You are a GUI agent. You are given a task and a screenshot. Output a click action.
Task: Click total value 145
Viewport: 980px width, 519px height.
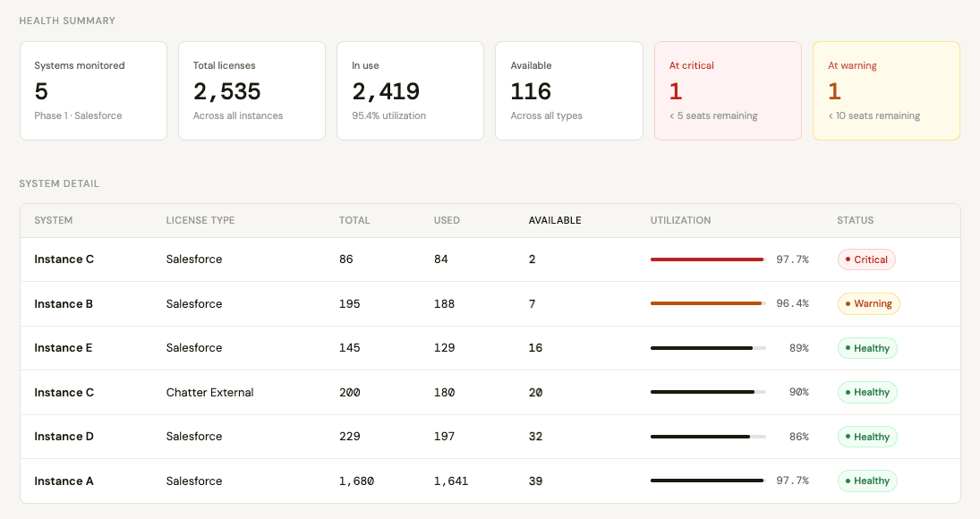(x=349, y=348)
